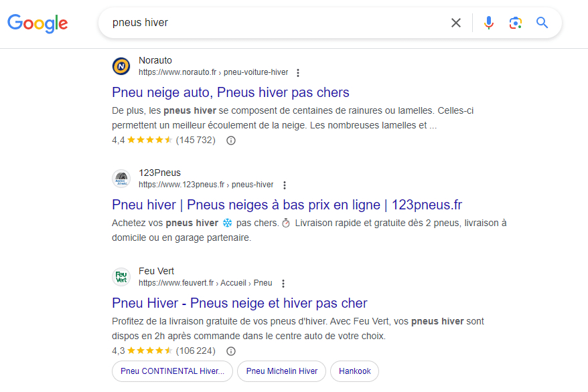Clear the search box text
This screenshot has height=392, width=588.
tap(456, 23)
